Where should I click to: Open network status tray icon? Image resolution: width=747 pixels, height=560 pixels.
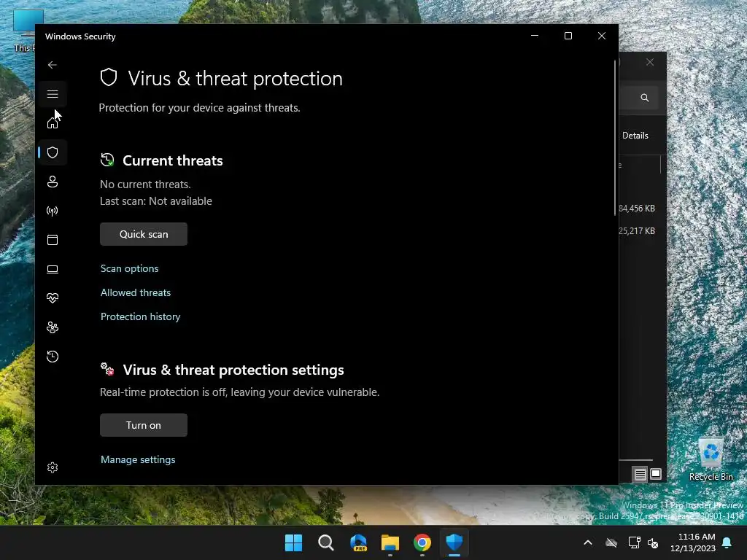click(634, 542)
